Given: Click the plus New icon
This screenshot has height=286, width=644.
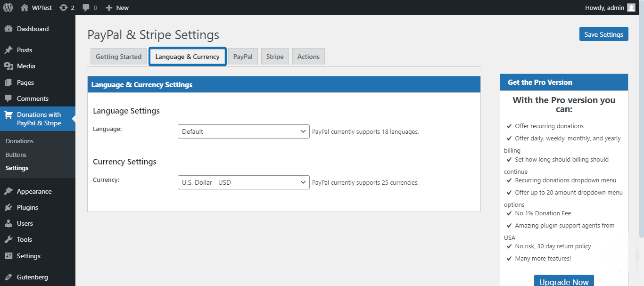Looking at the screenshot, I should click(109, 8).
